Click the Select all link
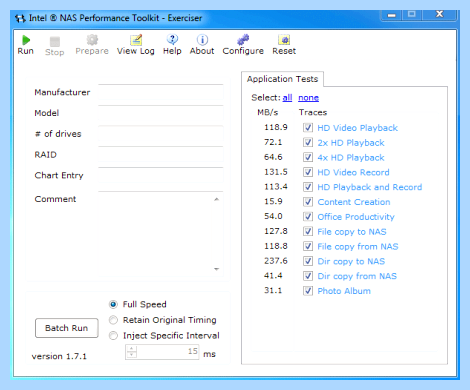Image resolution: width=470 pixels, height=390 pixels. 287,98
